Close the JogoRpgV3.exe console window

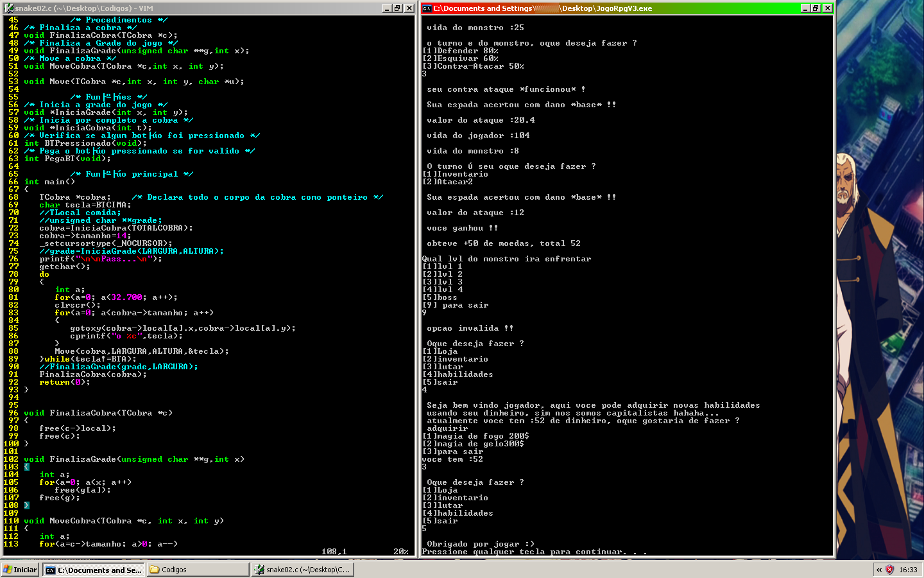point(828,8)
